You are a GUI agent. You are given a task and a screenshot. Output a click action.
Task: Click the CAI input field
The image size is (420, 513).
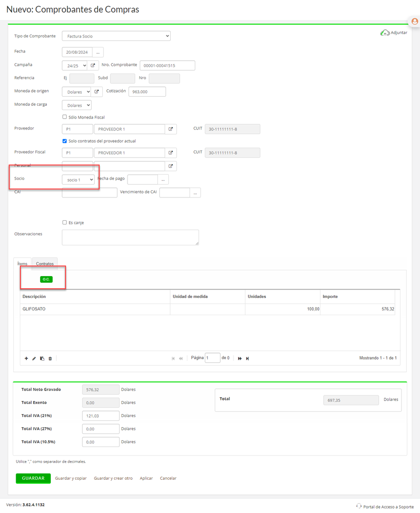click(90, 193)
